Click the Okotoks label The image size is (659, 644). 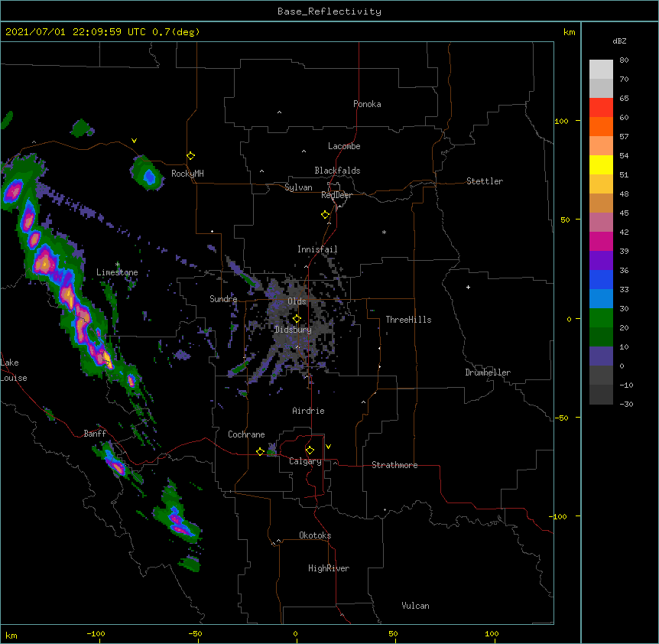click(x=315, y=535)
